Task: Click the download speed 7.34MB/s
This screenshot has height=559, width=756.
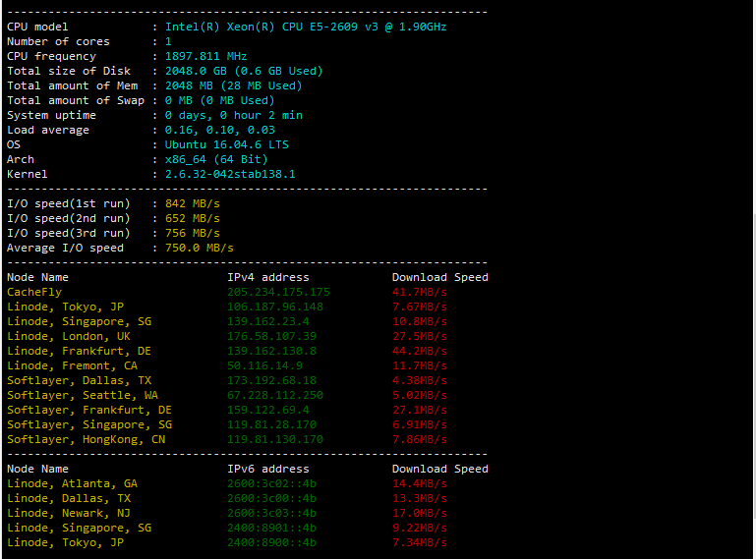Action: pyautogui.click(x=420, y=542)
